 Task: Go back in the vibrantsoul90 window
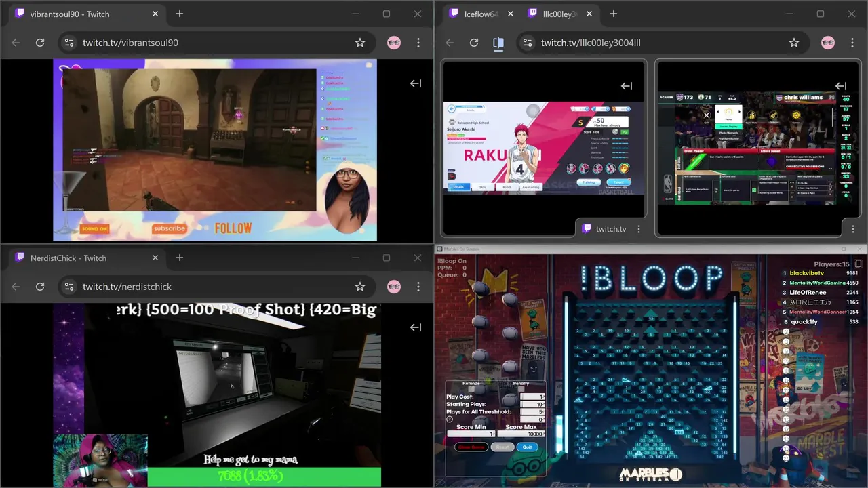click(x=16, y=43)
